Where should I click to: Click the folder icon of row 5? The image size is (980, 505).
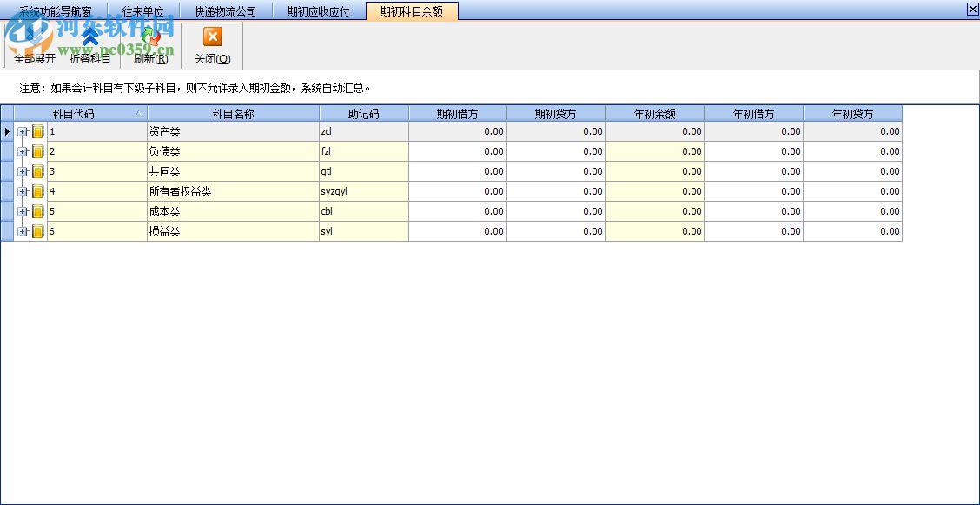coord(39,212)
